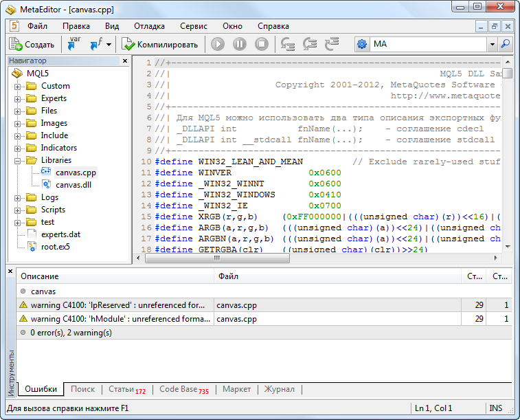The width and height of the screenshot is (520, 420).
Task: Open the Отладка menu
Action: pyautogui.click(x=149, y=26)
